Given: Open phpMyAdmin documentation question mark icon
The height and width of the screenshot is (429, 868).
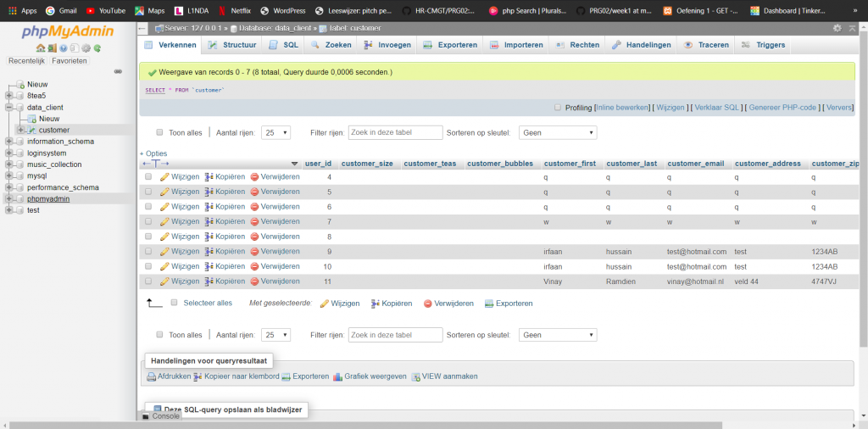Looking at the screenshot, I should pos(63,48).
